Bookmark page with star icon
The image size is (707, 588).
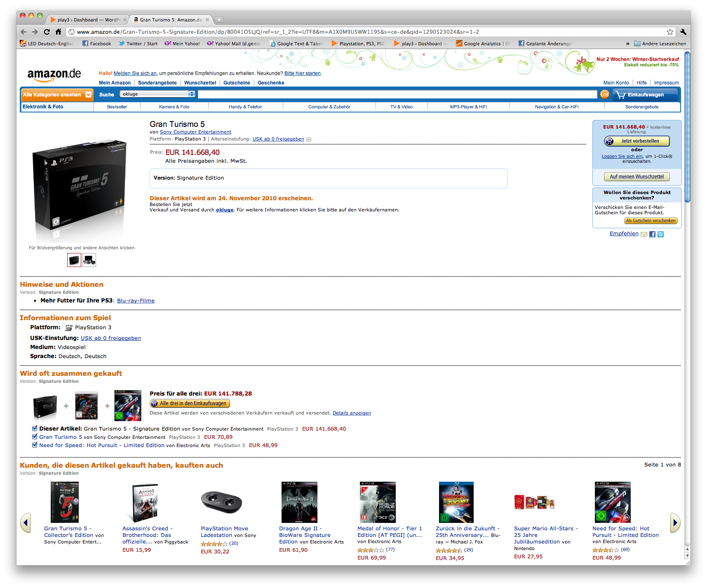pos(670,32)
